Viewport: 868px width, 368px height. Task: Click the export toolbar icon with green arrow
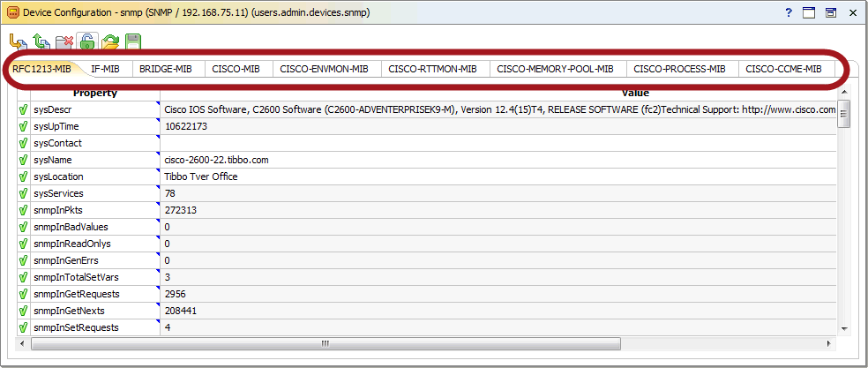(x=41, y=42)
